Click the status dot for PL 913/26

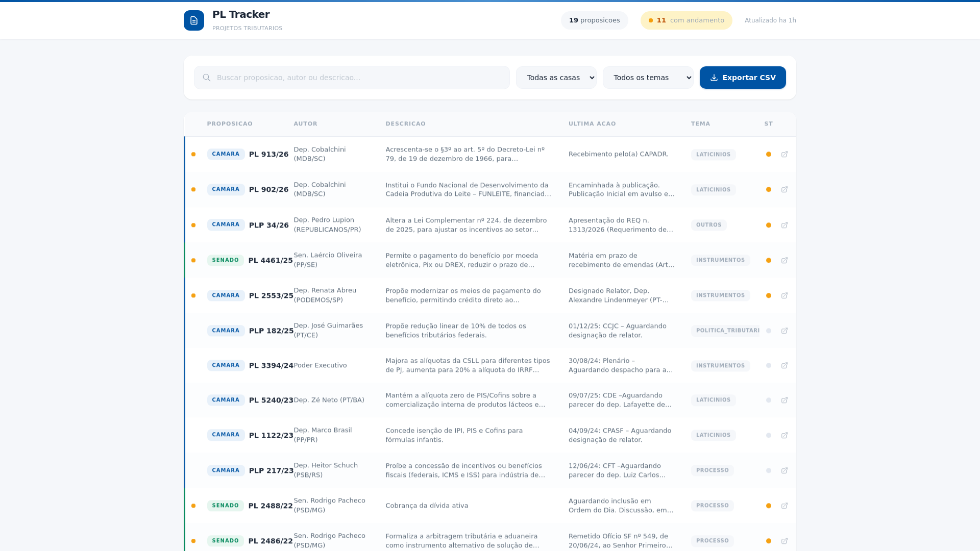(769, 154)
